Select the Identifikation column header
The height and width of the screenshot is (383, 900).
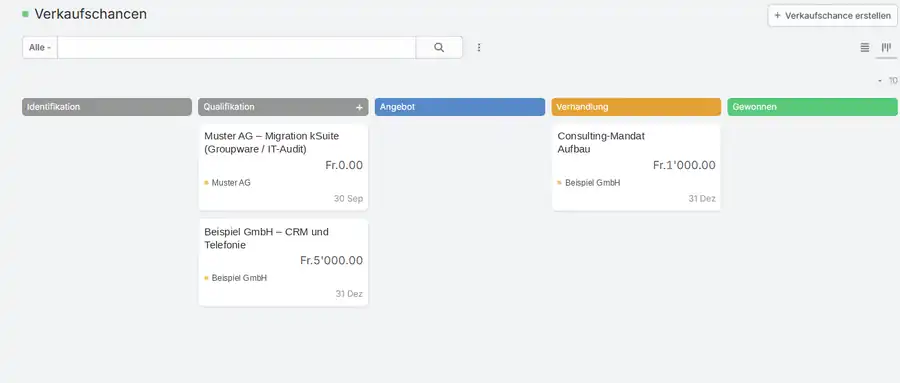[x=107, y=107]
